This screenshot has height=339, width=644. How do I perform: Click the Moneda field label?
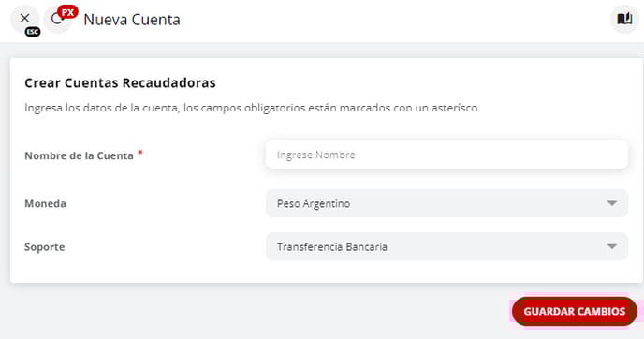point(45,204)
